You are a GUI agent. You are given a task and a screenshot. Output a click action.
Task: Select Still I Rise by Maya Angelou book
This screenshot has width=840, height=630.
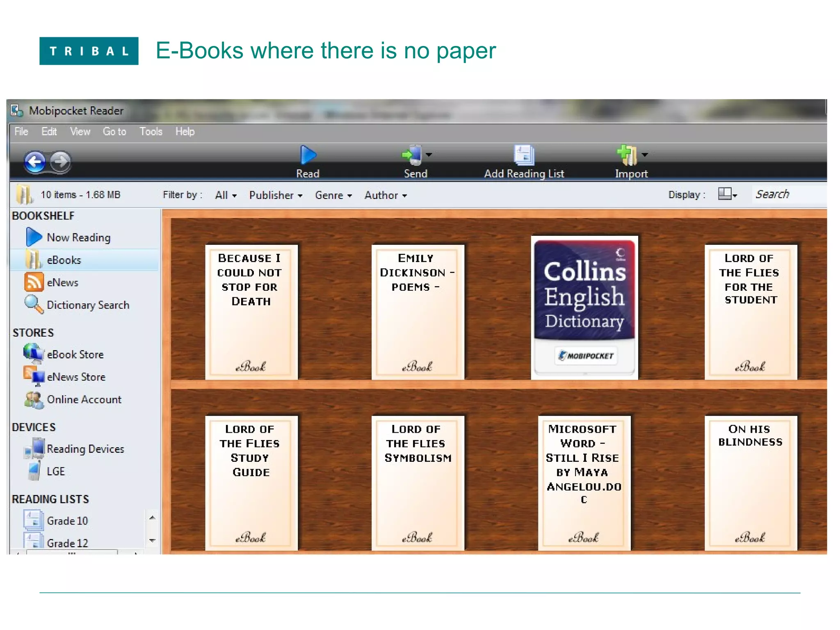(584, 483)
